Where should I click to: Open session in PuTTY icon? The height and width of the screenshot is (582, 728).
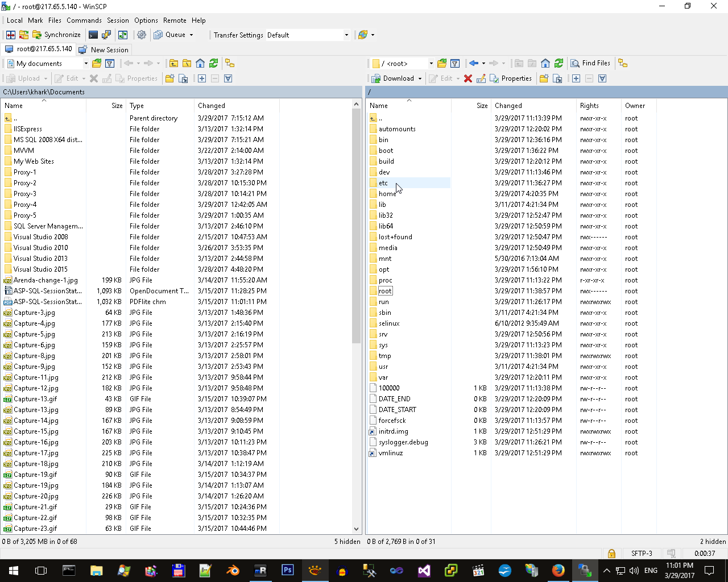click(106, 35)
